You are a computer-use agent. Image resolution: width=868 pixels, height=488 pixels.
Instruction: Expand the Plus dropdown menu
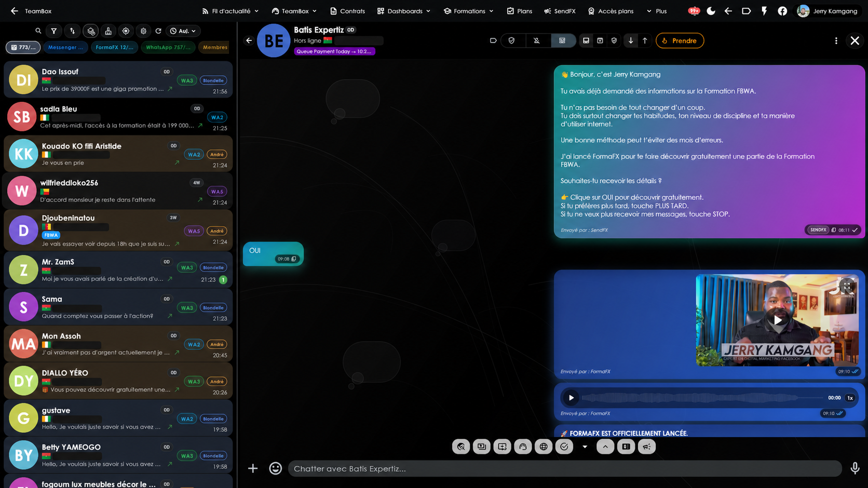pyautogui.click(x=657, y=11)
